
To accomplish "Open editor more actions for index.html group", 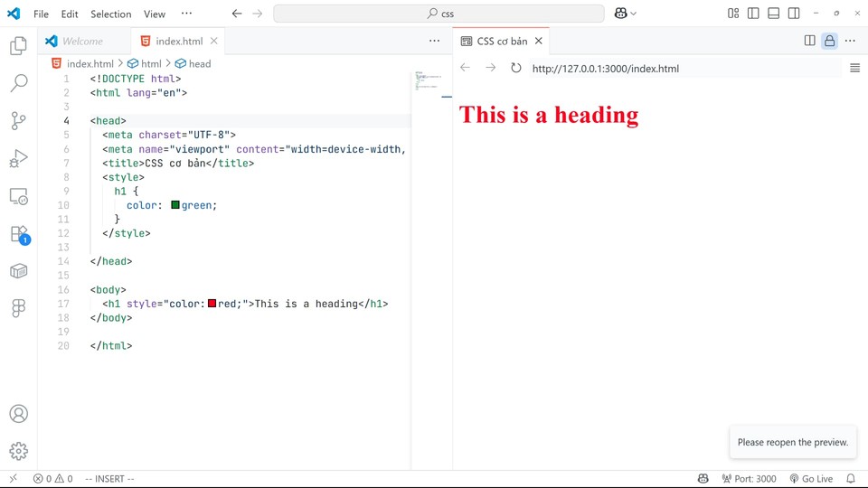I will pyautogui.click(x=435, y=41).
